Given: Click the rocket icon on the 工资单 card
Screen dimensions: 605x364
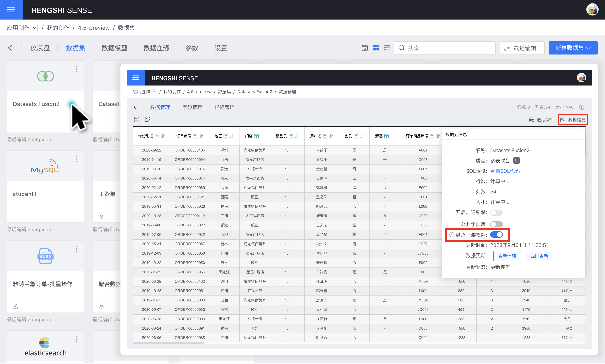Looking at the screenshot, I should [x=101, y=216].
